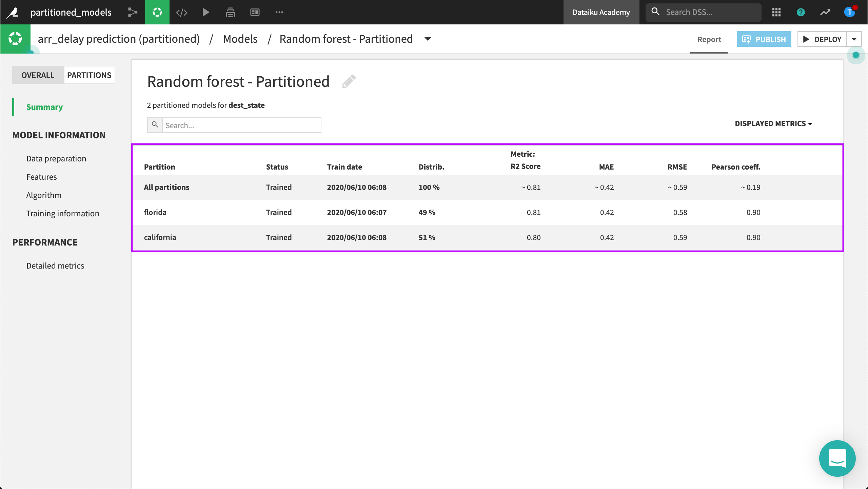Image resolution: width=868 pixels, height=489 pixels.
Task: Click the Lab/Visual analyses icon
Action: pyautogui.click(x=157, y=12)
